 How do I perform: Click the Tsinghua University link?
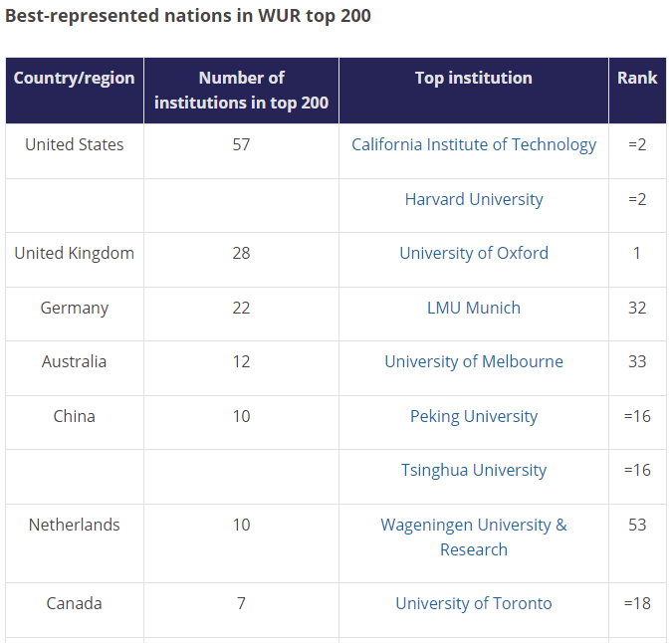click(x=474, y=470)
